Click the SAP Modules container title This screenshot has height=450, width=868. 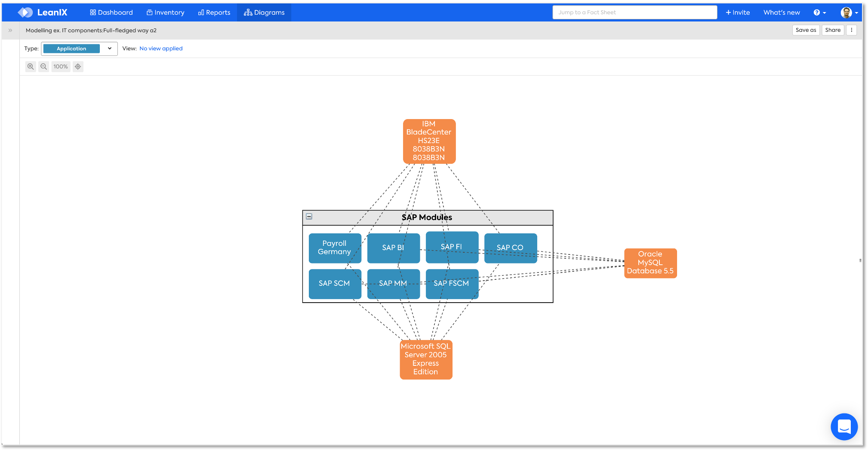(x=427, y=217)
